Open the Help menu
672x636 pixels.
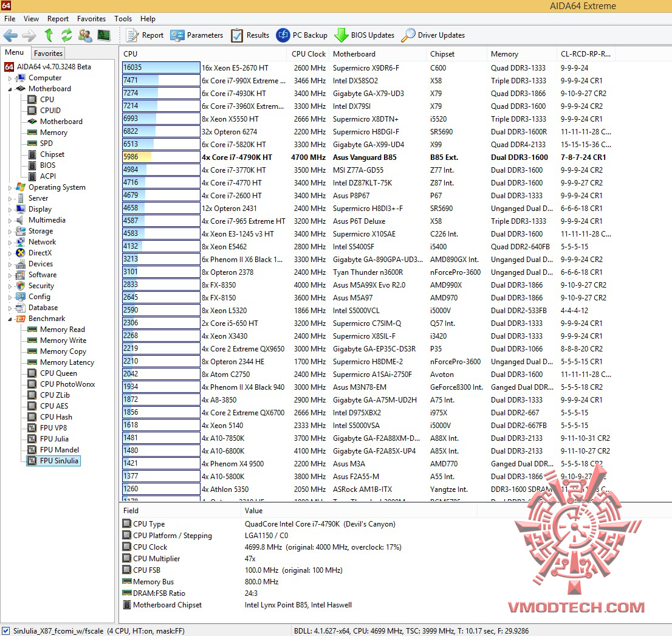[x=148, y=18]
